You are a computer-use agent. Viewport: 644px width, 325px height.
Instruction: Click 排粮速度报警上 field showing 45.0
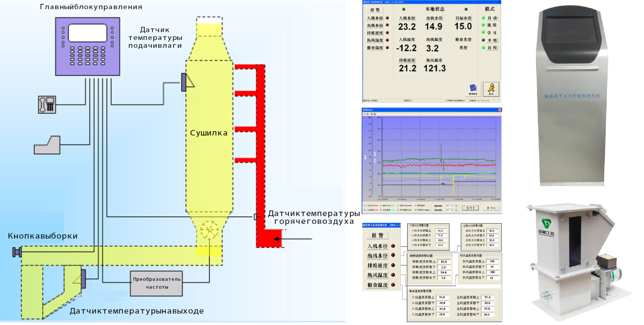(x=444, y=262)
